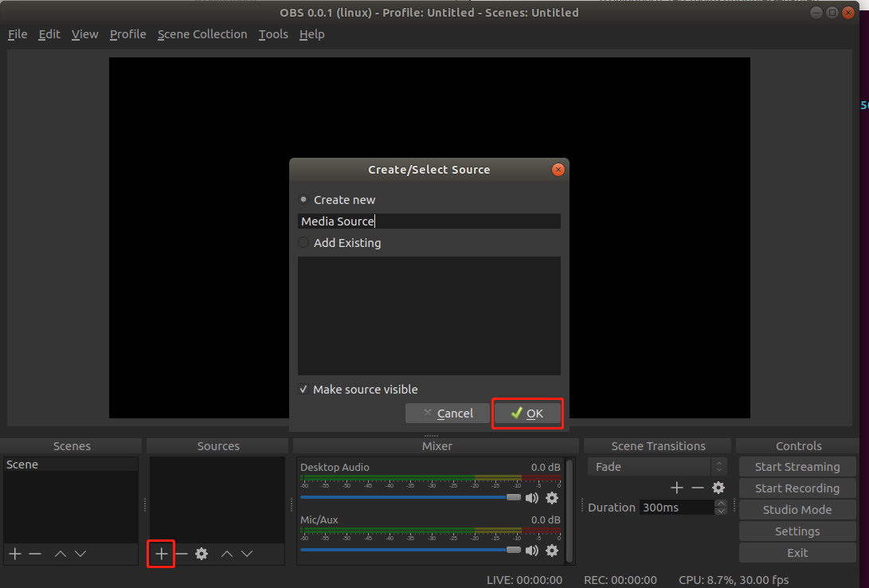Screen dimensions: 869x588
Task: Move source up in Sources panel
Action: click(x=227, y=554)
